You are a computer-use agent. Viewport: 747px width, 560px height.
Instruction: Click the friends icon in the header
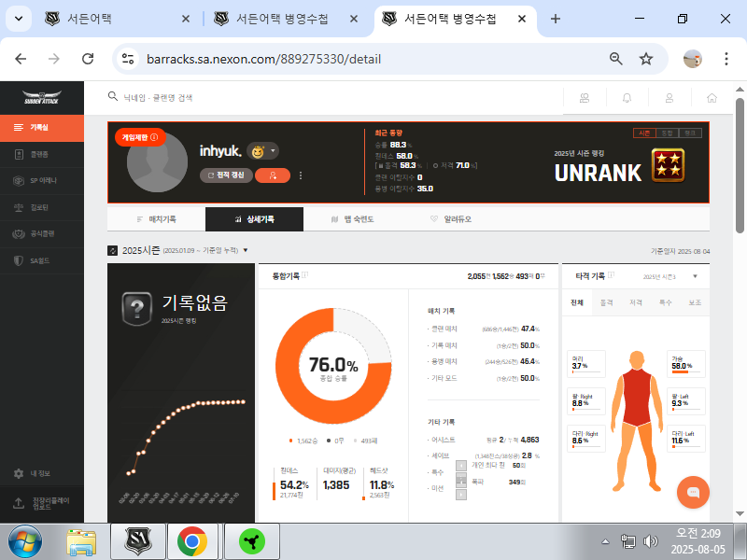[x=585, y=97]
